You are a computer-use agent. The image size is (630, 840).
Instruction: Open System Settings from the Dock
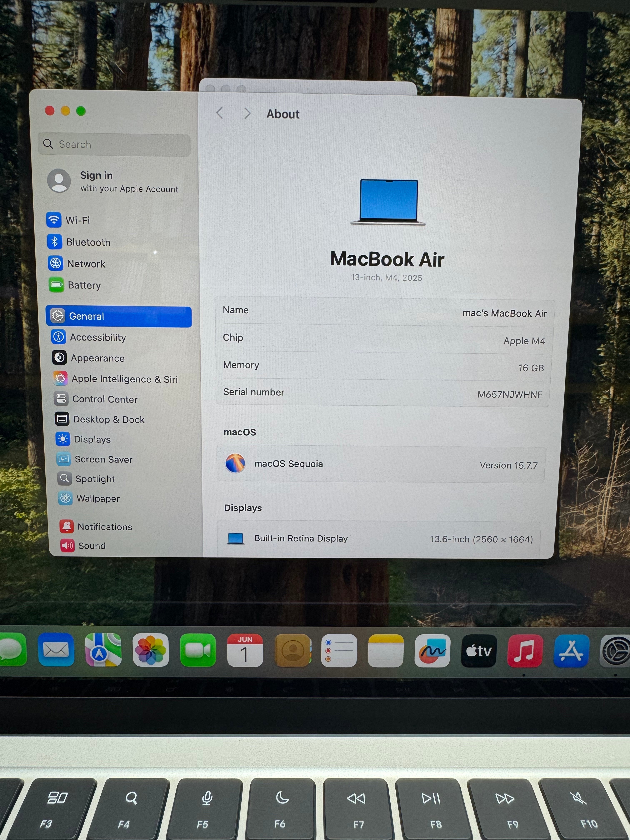pyautogui.click(x=615, y=651)
